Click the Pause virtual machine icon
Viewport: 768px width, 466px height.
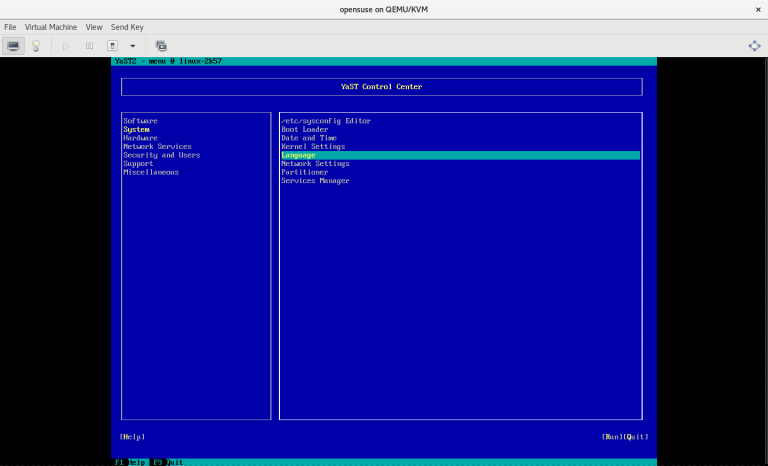[x=89, y=46]
